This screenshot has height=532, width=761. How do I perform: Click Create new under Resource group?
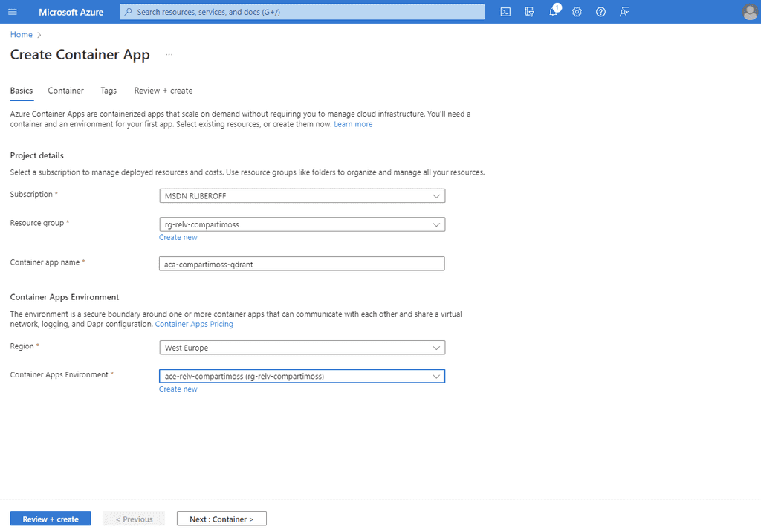click(178, 237)
